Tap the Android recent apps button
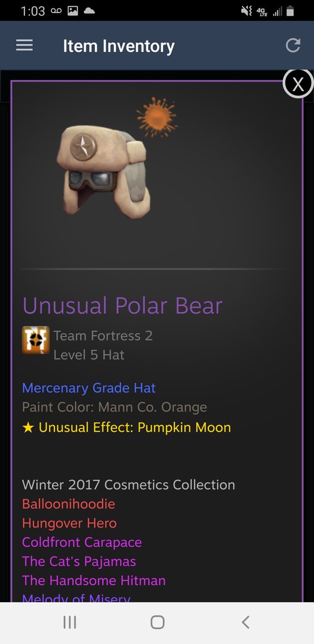Image resolution: width=314 pixels, height=644 pixels. pos(70,623)
